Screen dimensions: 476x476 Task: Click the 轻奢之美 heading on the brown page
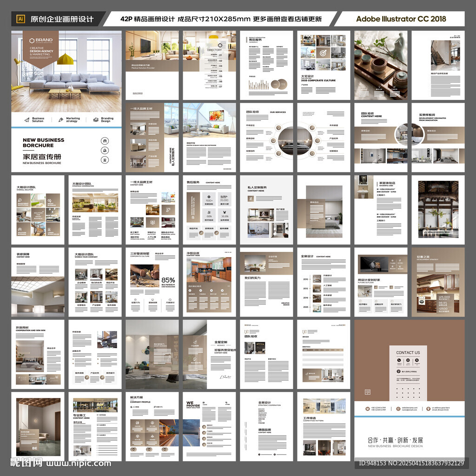[x=423, y=257]
